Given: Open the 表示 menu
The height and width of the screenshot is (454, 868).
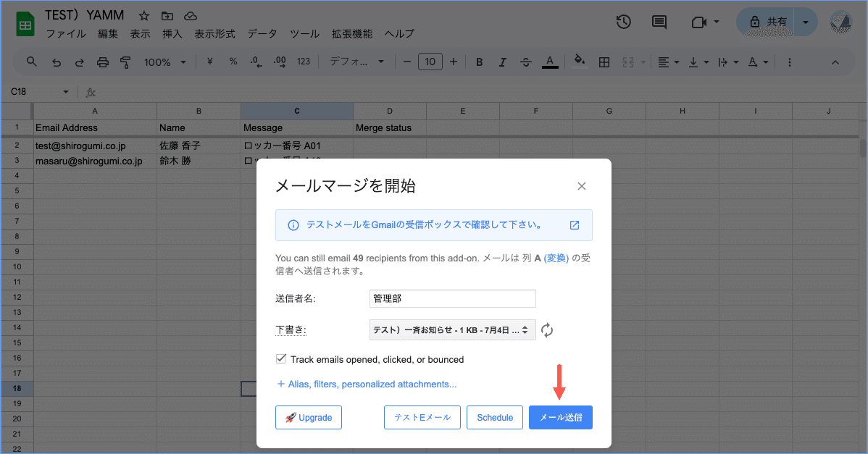Looking at the screenshot, I should point(140,34).
